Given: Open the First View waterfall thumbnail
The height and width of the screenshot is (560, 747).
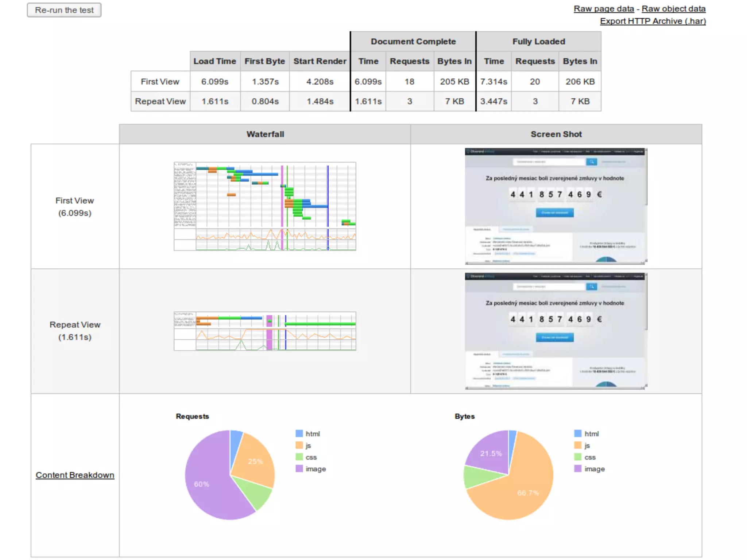Looking at the screenshot, I should coord(265,206).
